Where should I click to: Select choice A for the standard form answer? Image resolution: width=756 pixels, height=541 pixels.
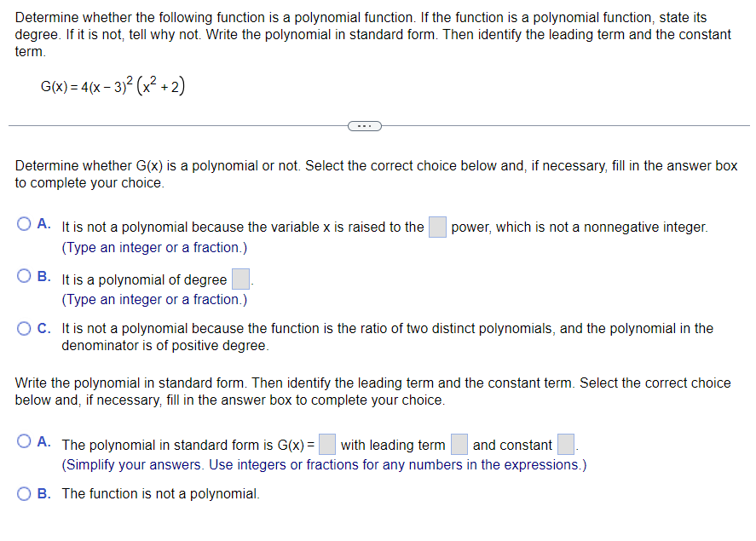point(23,440)
